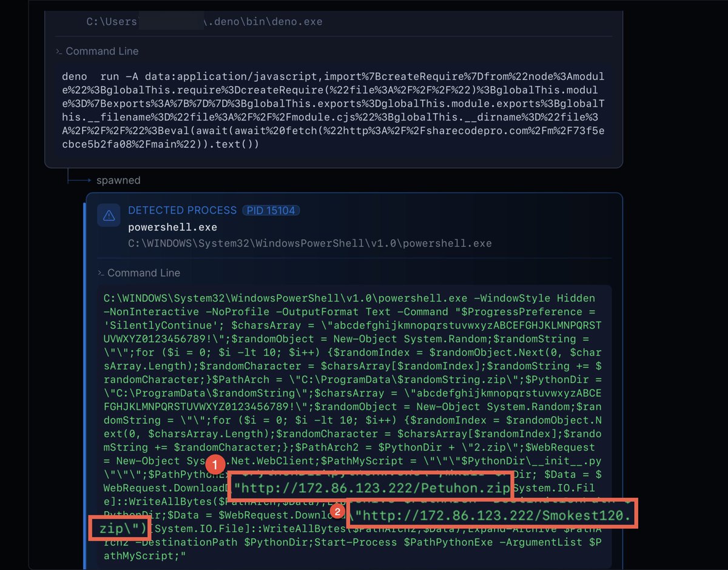Click the powershell.exe full path under process name

[x=310, y=243]
